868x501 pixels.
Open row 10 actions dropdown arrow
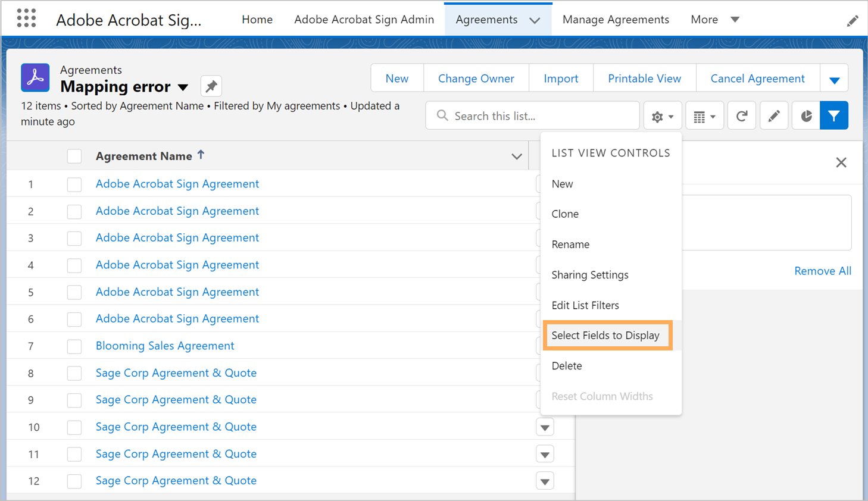pos(545,427)
